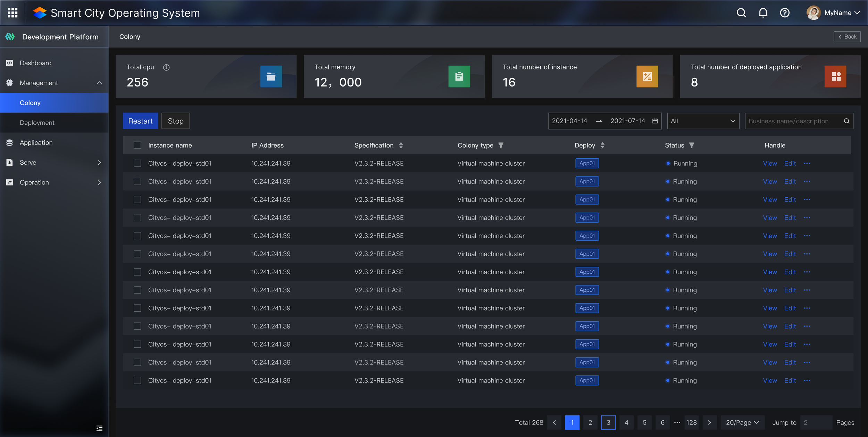Check the select-all header checkbox
868x437 pixels.
(137, 145)
